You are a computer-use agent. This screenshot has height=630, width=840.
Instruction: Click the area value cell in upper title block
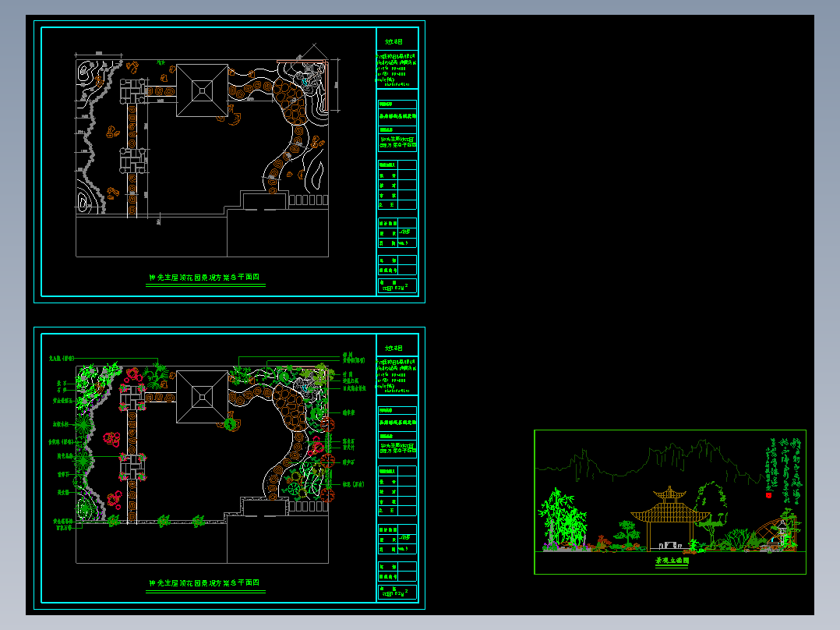tap(397, 286)
